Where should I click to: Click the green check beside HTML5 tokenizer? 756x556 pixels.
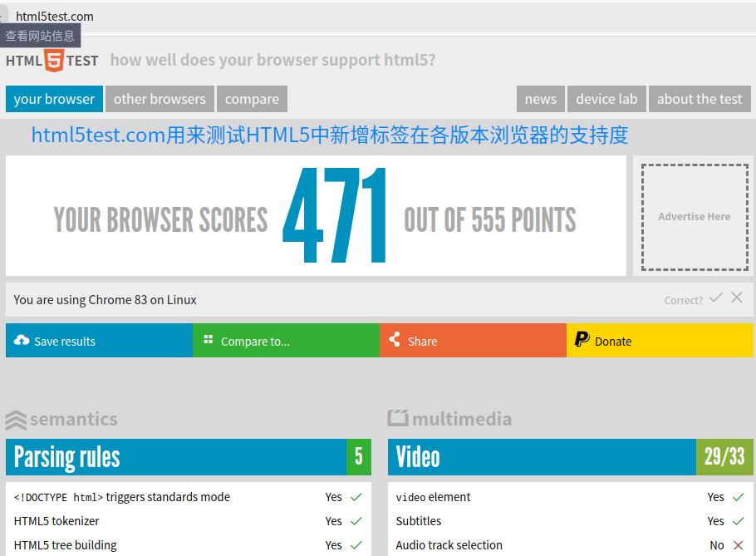point(356,521)
